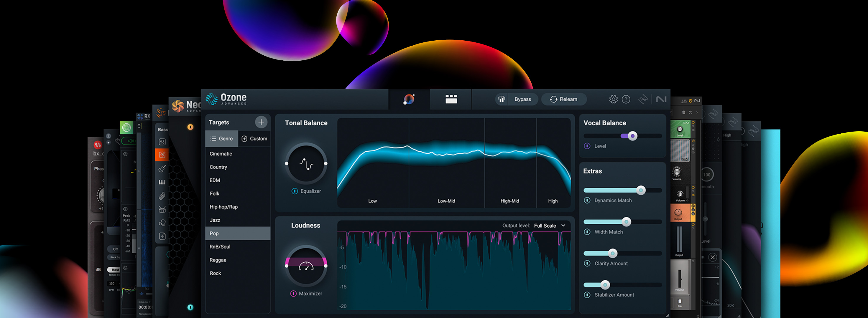Toggle the Maximizer power button

tap(293, 294)
